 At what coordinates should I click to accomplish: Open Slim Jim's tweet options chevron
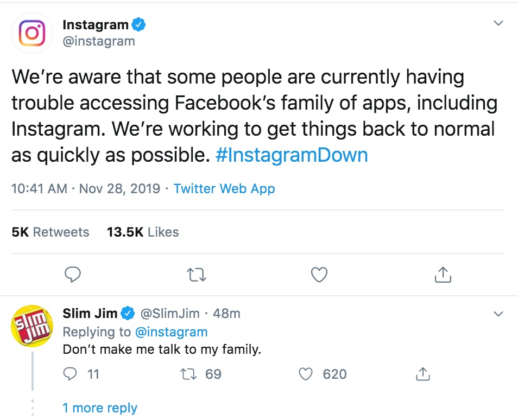(498, 313)
